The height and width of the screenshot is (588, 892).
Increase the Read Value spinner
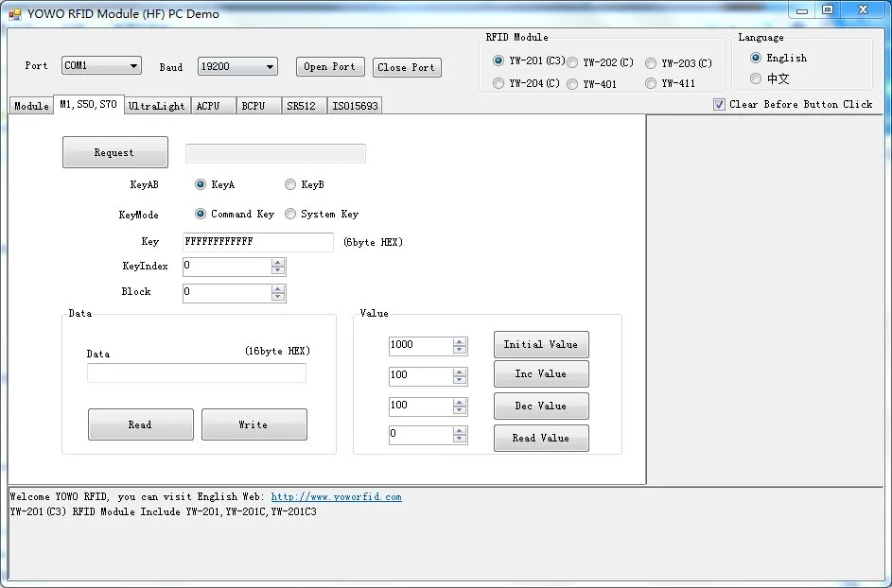point(460,431)
